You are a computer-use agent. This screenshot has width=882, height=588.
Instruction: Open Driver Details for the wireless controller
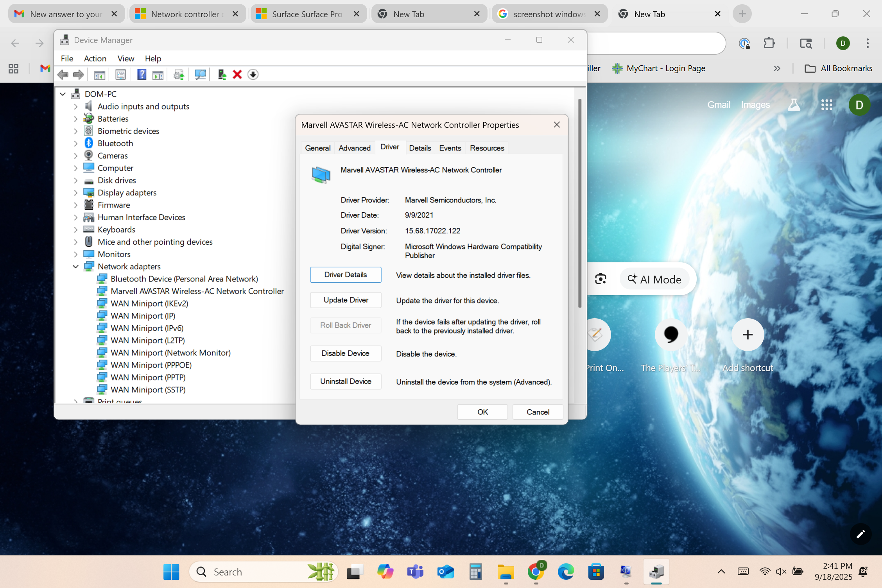pyautogui.click(x=345, y=274)
